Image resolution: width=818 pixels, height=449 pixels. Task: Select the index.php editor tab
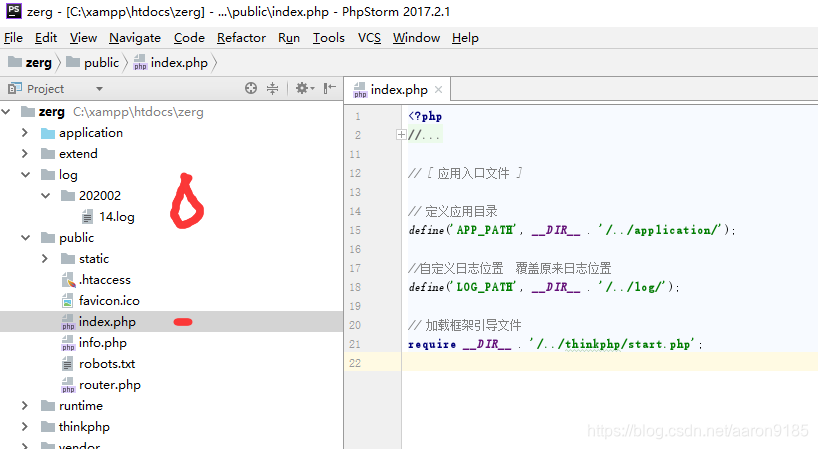pyautogui.click(x=399, y=90)
